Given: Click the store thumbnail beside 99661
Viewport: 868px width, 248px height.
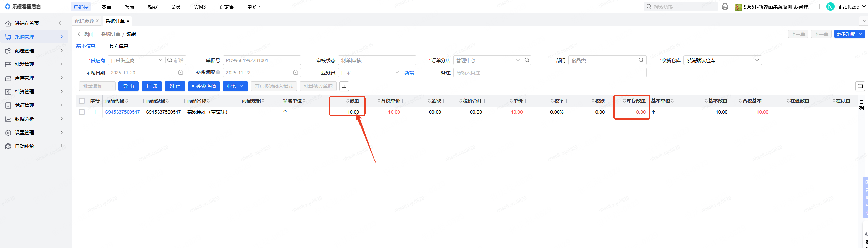Looking at the screenshot, I should [x=739, y=7].
